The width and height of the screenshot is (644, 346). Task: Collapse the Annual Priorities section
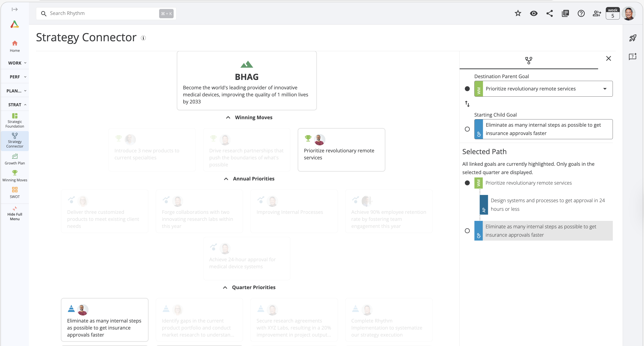coord(226,179)
